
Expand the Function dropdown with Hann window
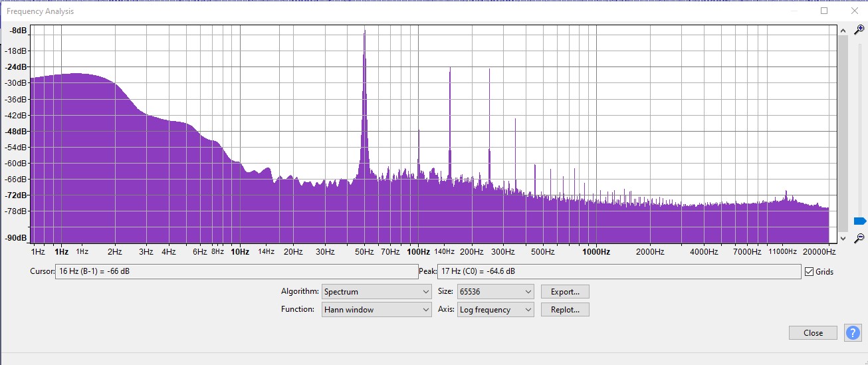click(x=377, y=310)
